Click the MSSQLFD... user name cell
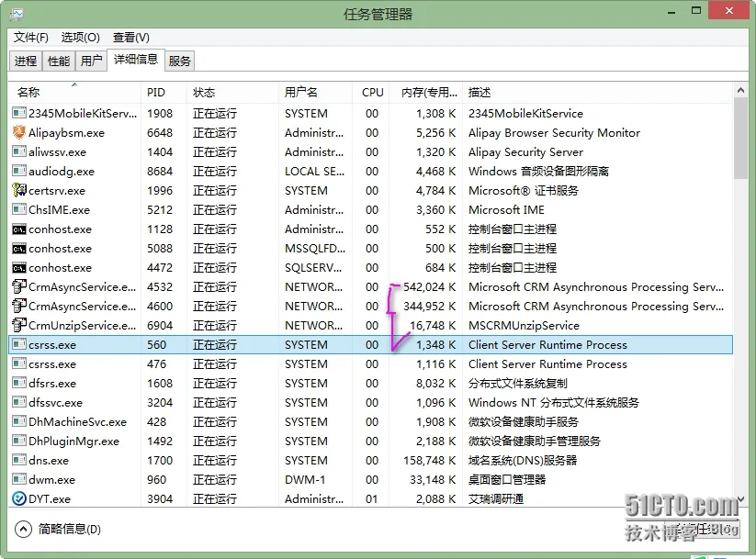The height and width of the screenshot is (559, 756). pos(315,248)
